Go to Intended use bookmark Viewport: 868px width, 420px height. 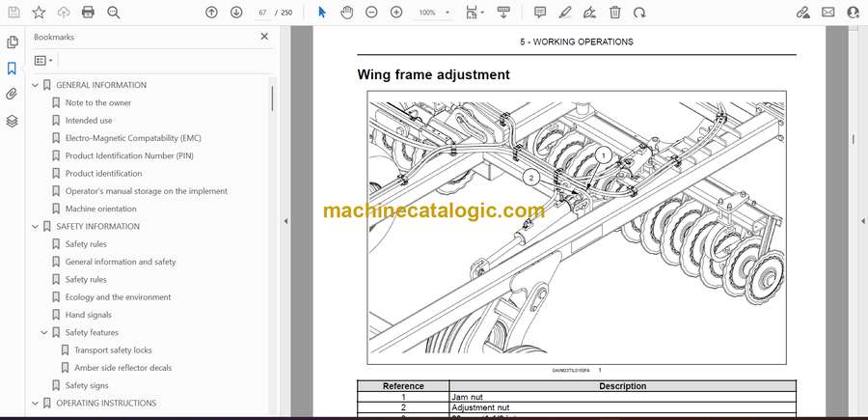pyautogui.click(x=89, y=121)
